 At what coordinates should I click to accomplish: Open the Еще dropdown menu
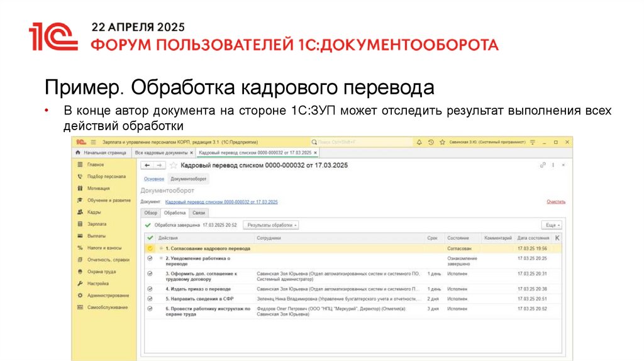551,225
